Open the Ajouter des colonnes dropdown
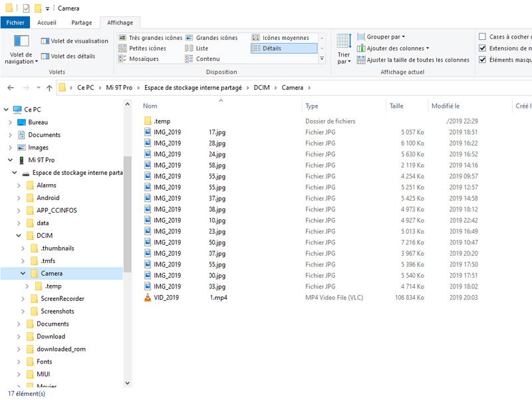Viewport: 532px width, 400px height. click(x=393, y=49)
